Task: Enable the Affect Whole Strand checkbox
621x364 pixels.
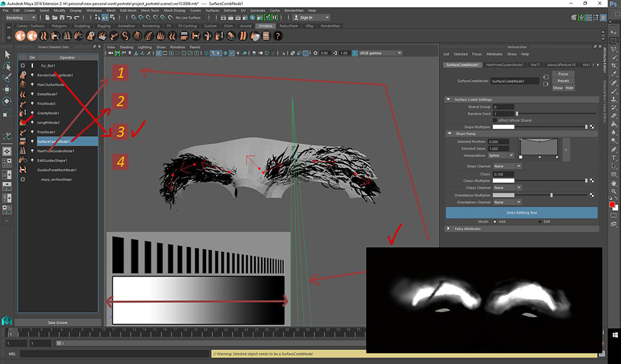Action: click(x=495, y=120)
